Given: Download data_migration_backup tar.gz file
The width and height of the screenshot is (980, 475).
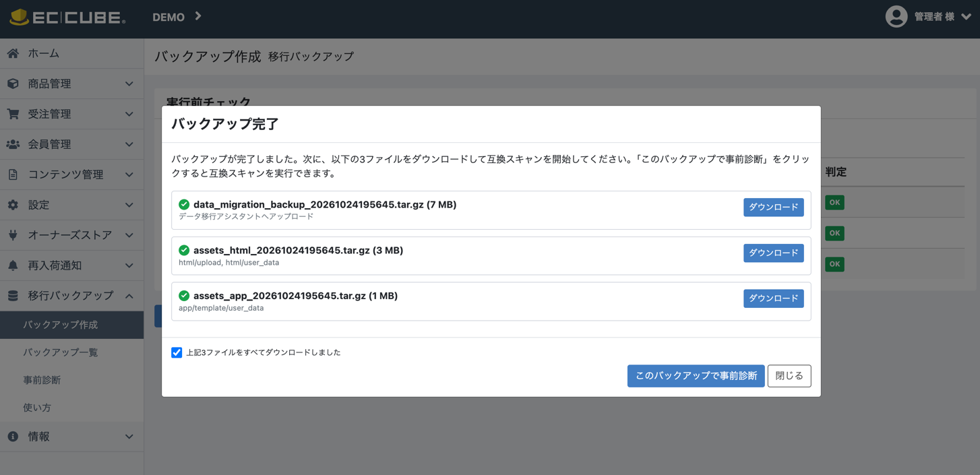Looking at the screenshot, I should pos(773,207).
